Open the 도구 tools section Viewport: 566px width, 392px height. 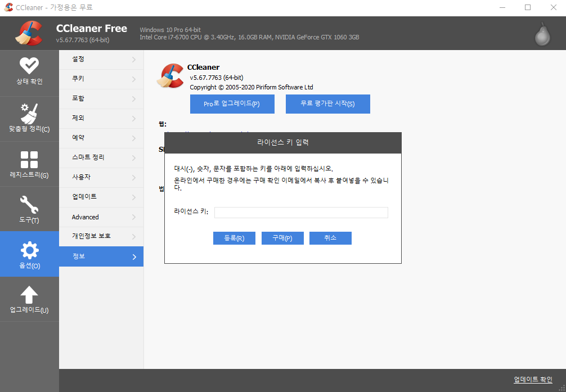29,209
